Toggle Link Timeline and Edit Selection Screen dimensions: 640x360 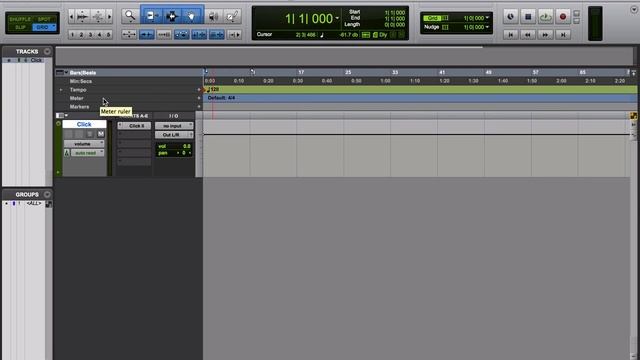[181, 35]
